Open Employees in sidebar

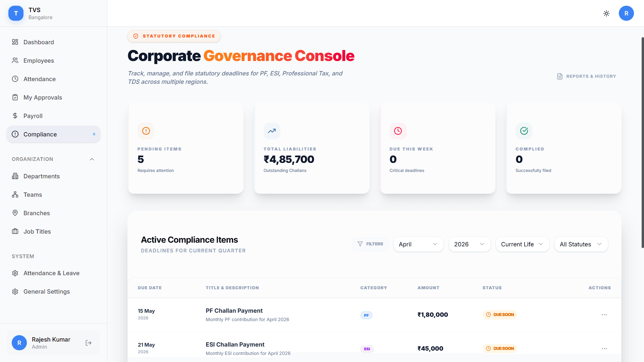pyautogui.click(x=53, y=60)
